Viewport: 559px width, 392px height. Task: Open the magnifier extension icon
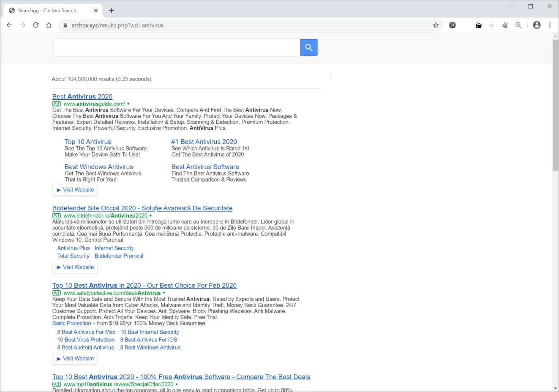pyautogui.click(x=518, y=25)
